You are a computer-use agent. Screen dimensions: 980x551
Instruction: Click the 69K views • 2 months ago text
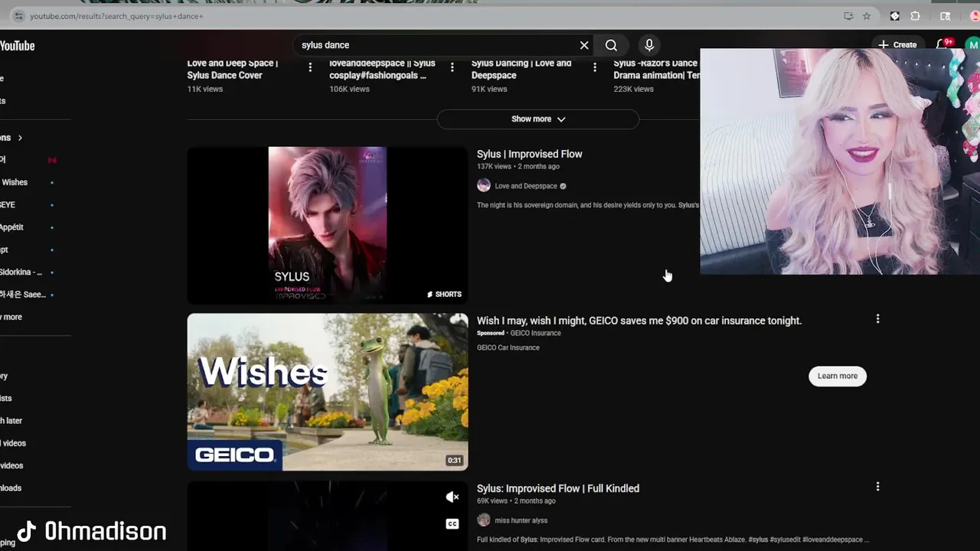coord(516,500)
